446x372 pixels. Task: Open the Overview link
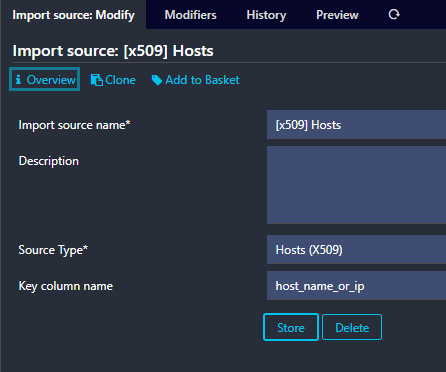[45, 79]
